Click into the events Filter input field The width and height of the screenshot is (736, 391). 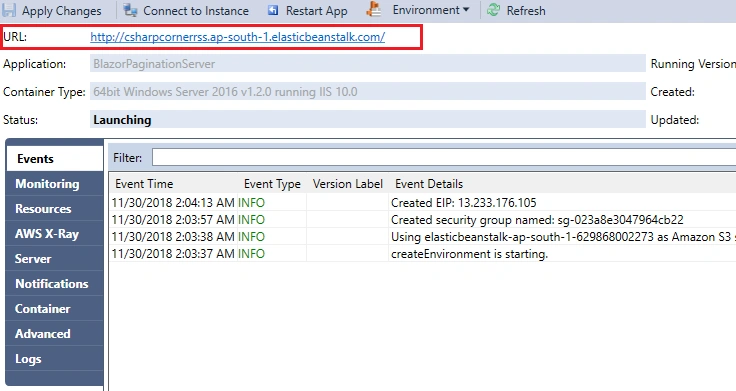444,158
